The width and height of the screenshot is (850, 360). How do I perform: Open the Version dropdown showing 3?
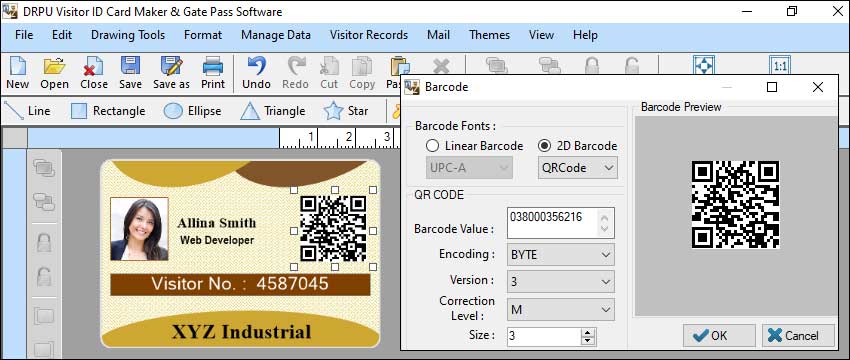(x=561, y=281)
